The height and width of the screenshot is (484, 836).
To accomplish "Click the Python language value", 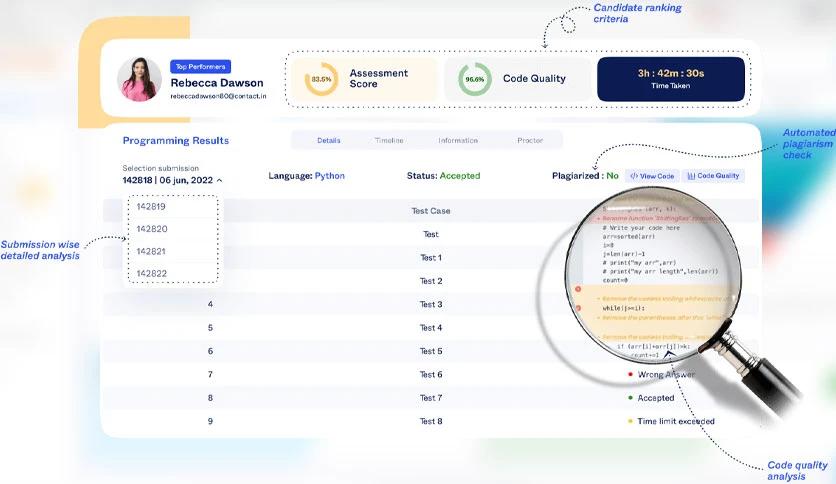I will [x=329, y=176].
